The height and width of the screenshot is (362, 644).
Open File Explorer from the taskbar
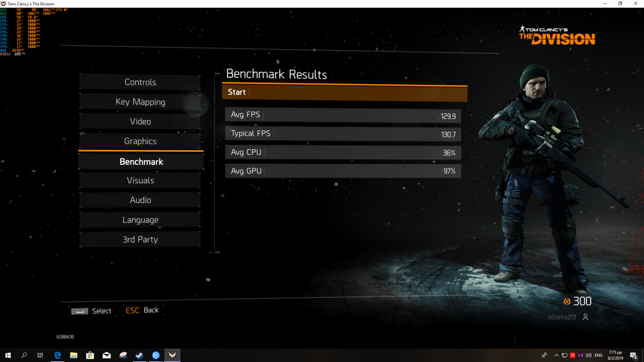pyautogui.click(x=73, y=355)
